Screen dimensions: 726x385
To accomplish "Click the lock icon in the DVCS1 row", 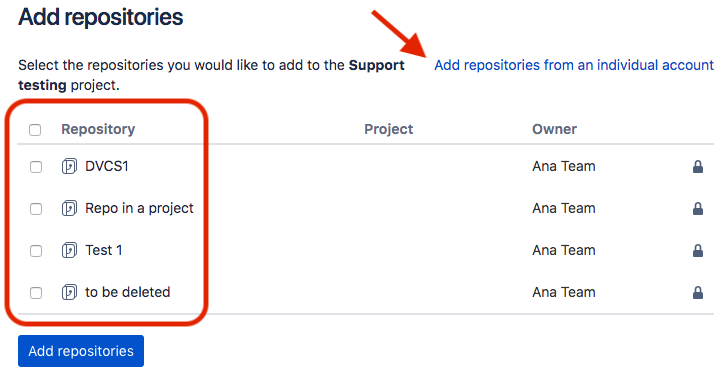I will [x=698, y=167].
